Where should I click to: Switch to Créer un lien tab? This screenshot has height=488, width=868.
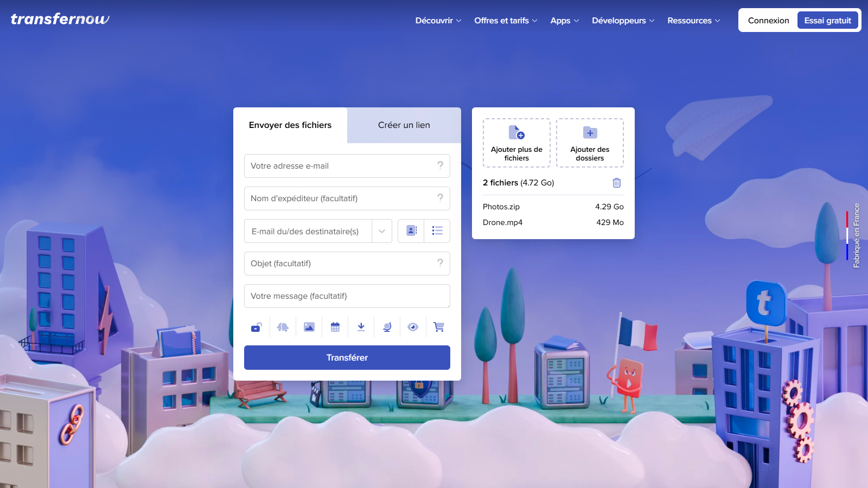[x=404, y=125]
